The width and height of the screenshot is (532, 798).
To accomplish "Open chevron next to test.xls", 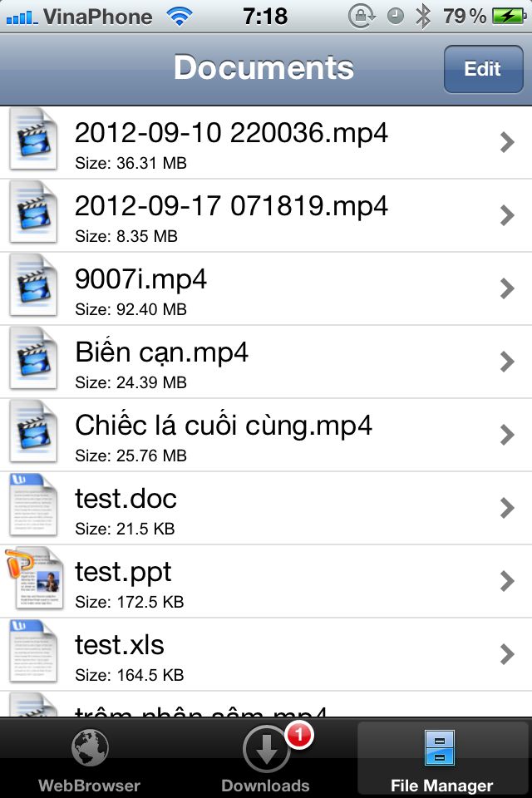I will click(x=507, y=654).
